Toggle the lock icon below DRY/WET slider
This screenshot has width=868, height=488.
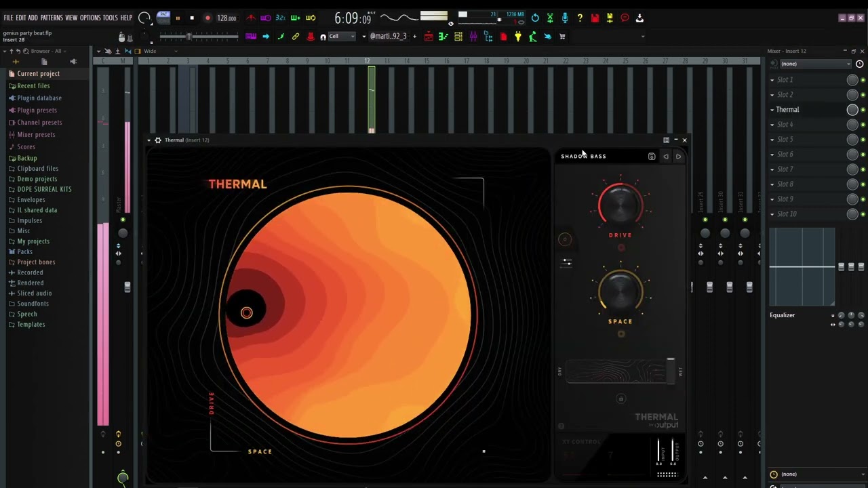click(x=620, y=399)
